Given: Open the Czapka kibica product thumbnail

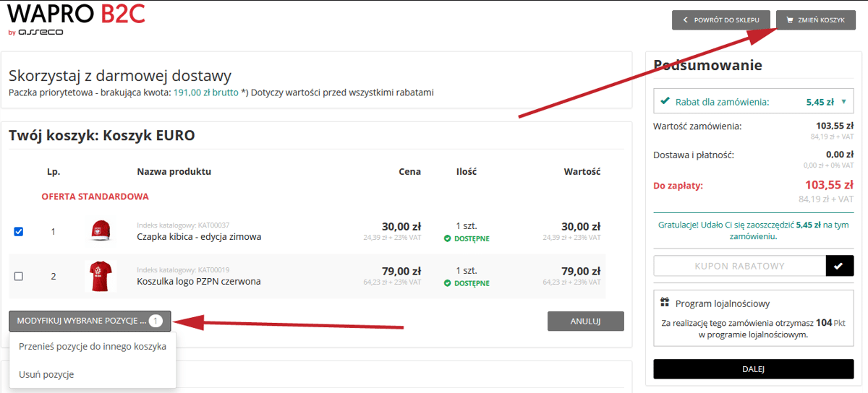Looking at the screenshot, I should (101, 231).
